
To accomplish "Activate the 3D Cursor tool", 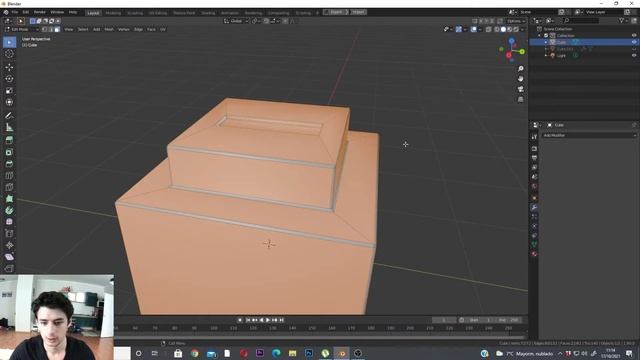I will [x=9, y=54].
